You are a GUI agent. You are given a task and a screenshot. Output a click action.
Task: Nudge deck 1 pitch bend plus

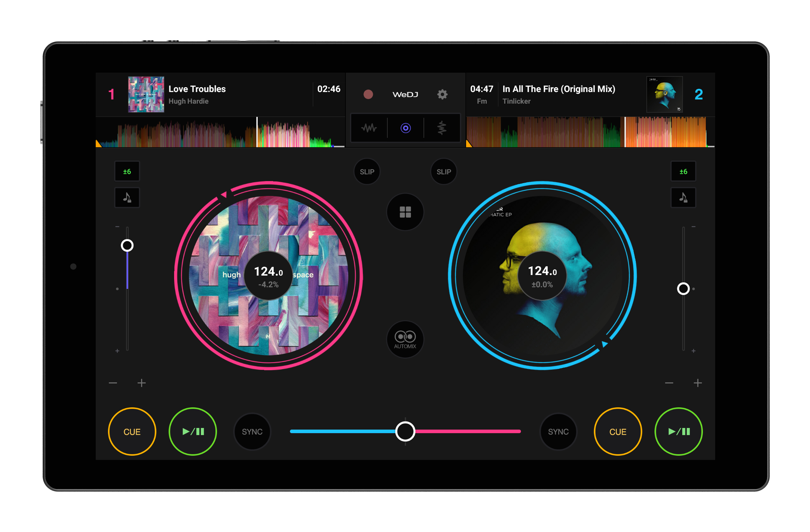142,383
